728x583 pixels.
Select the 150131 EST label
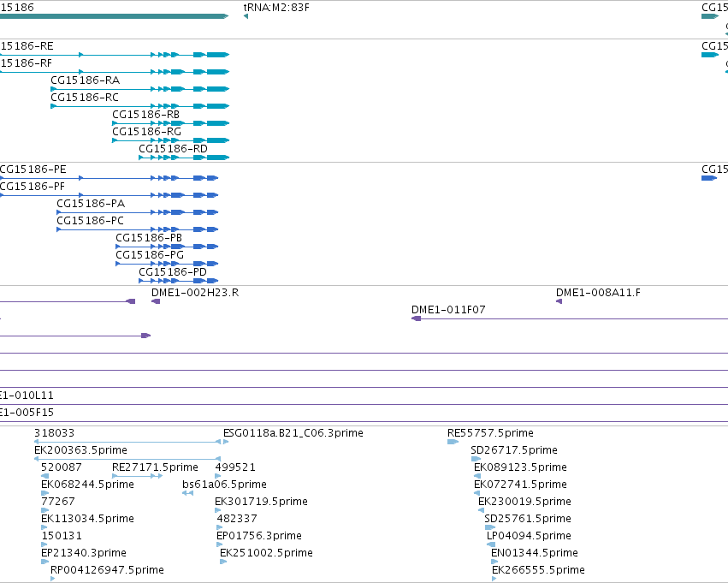(62, 536)
